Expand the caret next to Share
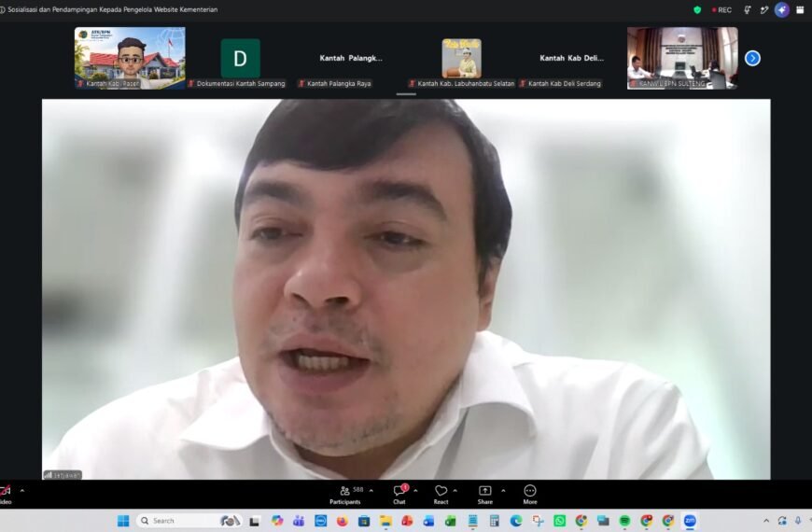The height and width of the screenshot is (532, 812). (503, 490)
